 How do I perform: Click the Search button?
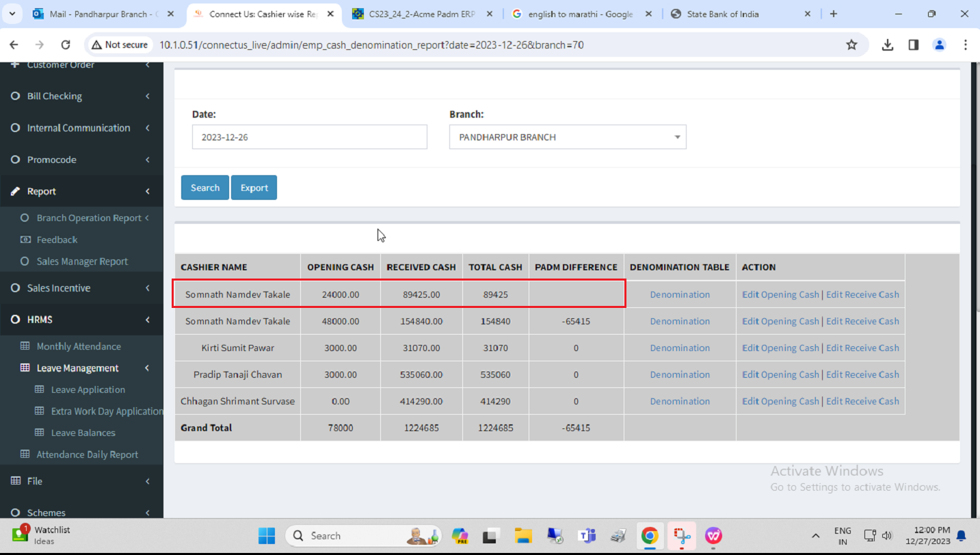coord(205,188)
